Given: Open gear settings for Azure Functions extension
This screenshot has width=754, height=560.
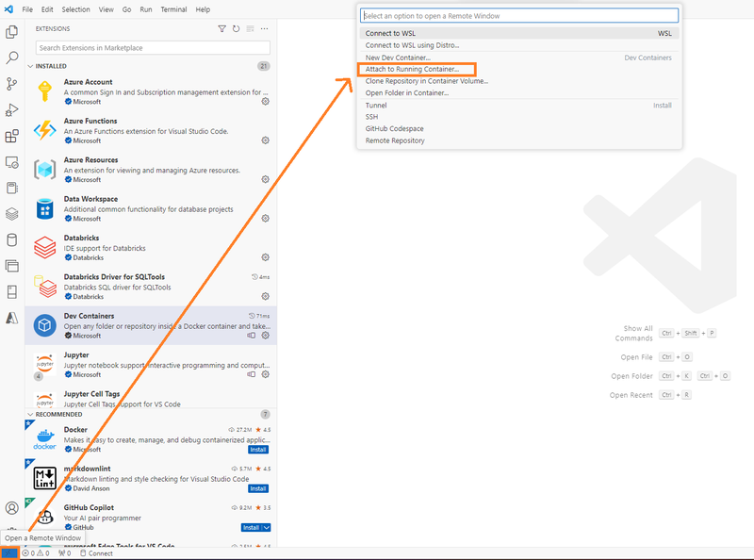Looking at the screenshot, I should tap(265, 140).
